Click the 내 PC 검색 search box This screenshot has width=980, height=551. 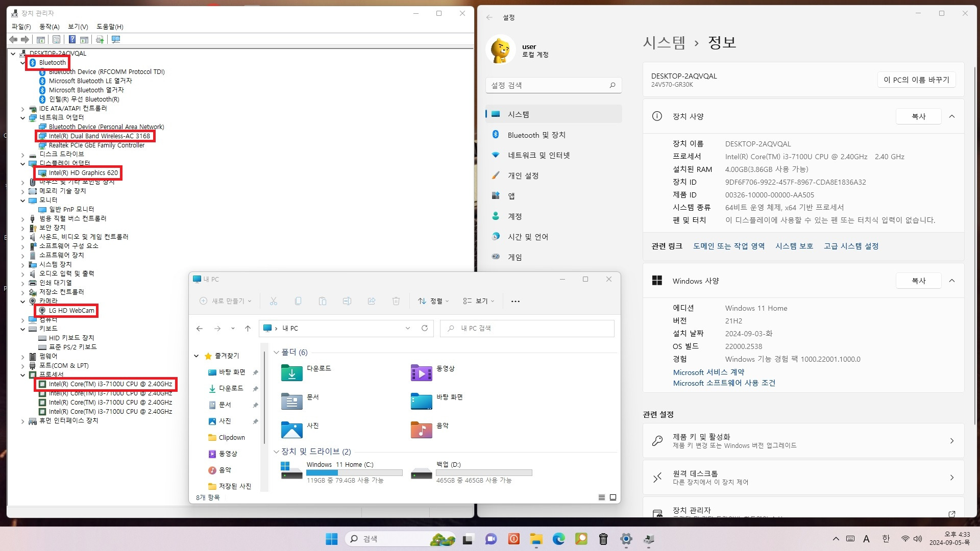point(527,328)
